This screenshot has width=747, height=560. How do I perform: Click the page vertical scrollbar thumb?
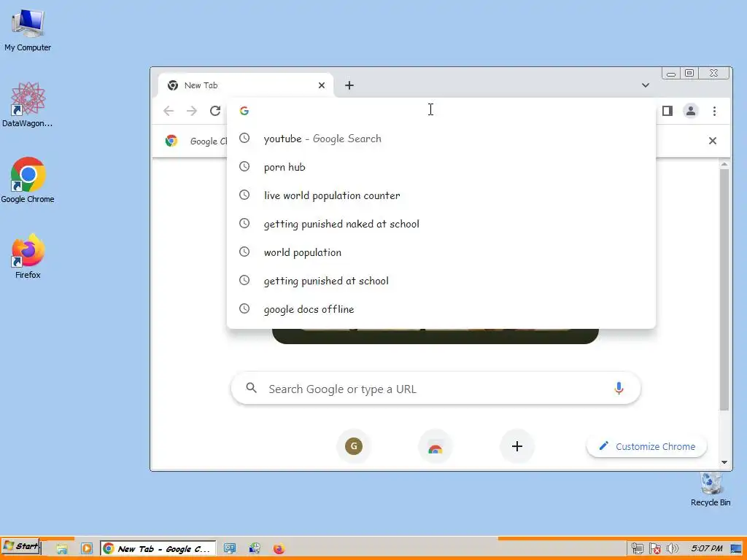pyautogui.click(x=724, y=289)
